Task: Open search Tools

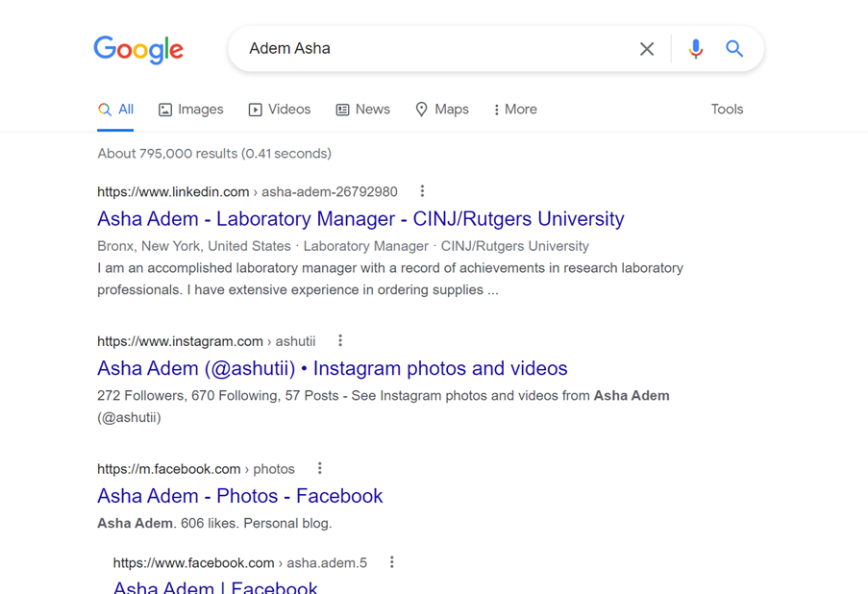Action: [727, 110]
